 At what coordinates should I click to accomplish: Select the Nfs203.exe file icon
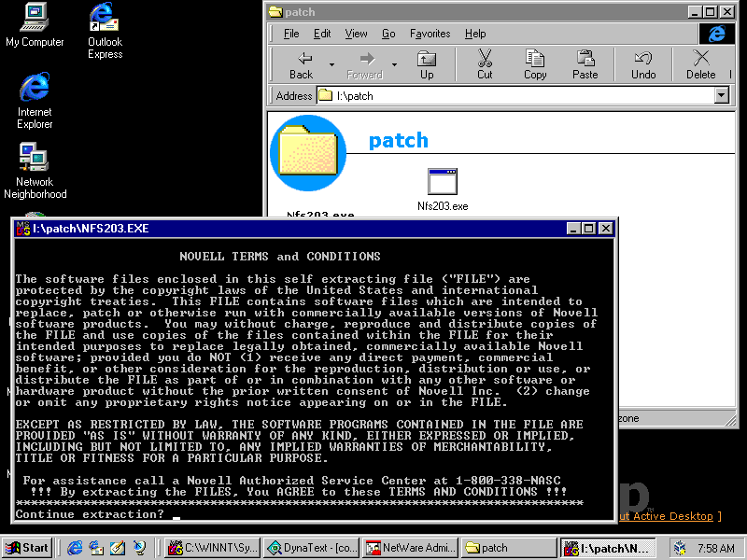coord(443,189)
